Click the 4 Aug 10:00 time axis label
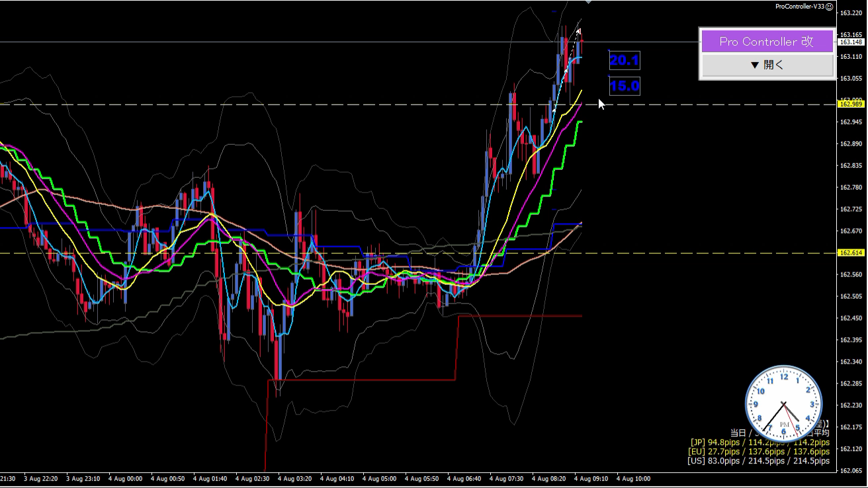Image resolution: width=868 pixels, height=488 pixels. (x=634, y=478)
